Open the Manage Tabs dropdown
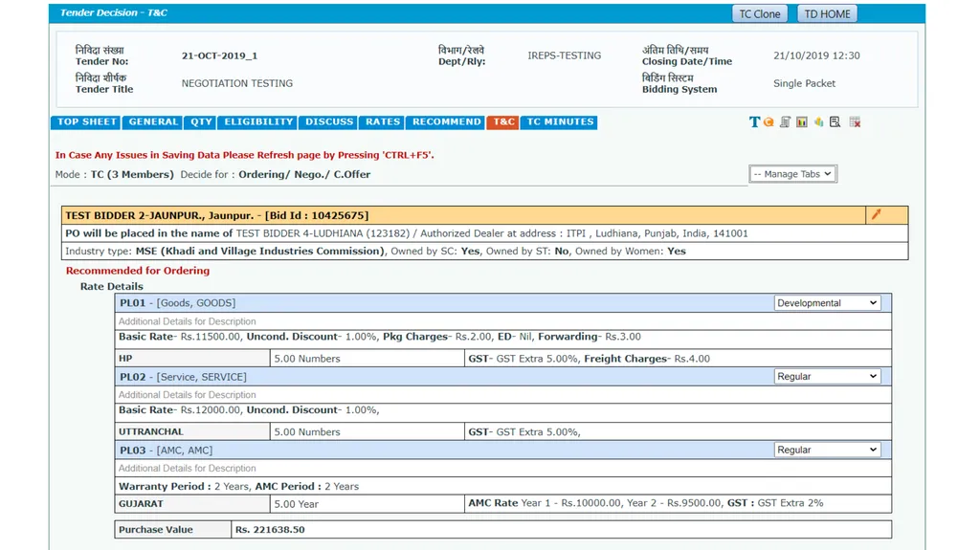 [x=792, y=174]
